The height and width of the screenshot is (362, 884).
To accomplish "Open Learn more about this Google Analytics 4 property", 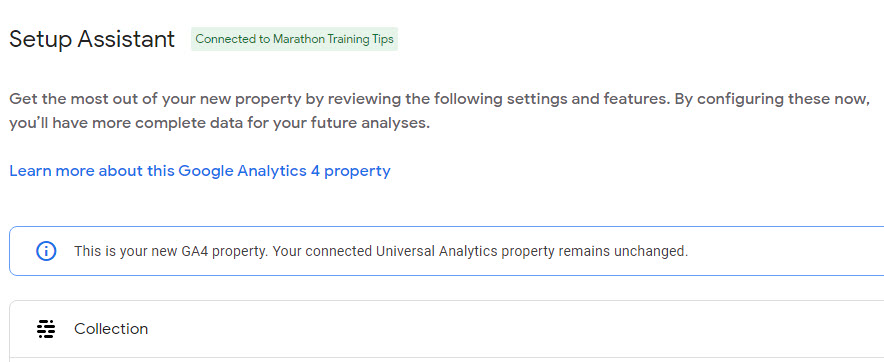I will point(200,171).
